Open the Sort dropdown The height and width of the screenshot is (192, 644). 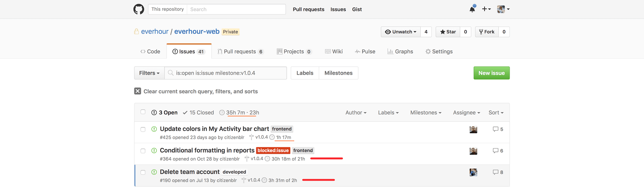tap(496, 113)
